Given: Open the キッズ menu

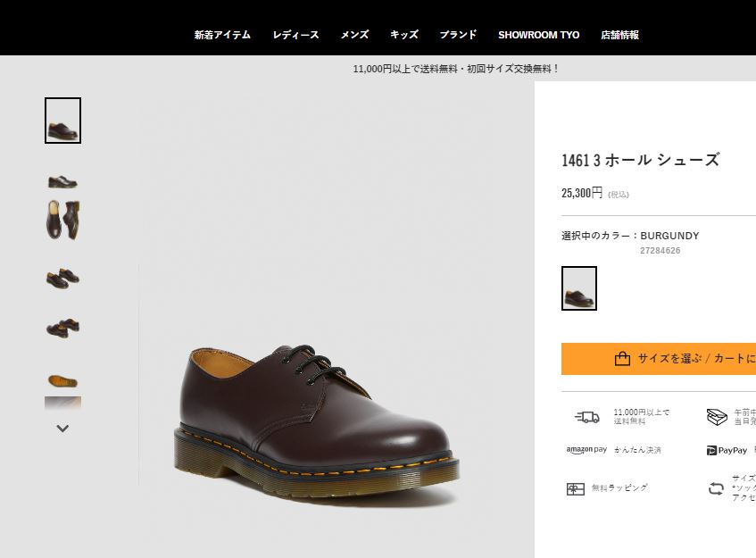Looking at the screenshot, I should coord(403,35).
